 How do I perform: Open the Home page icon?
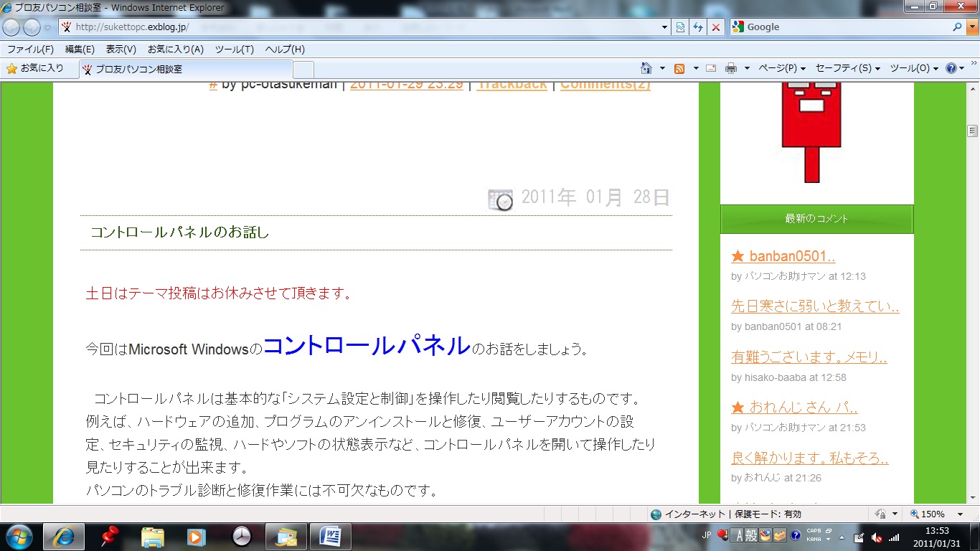click(646, 68)
